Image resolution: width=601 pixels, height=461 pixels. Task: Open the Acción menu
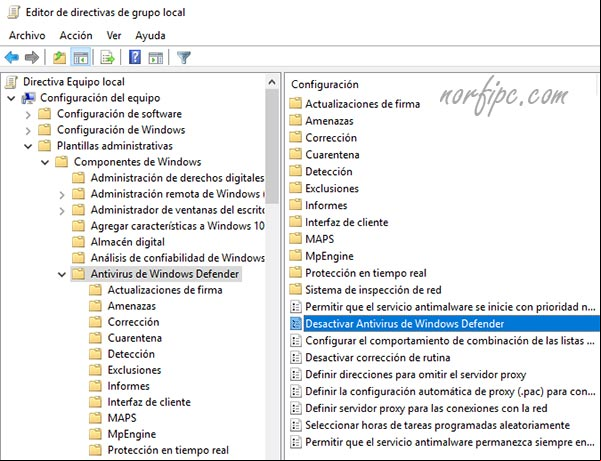pos(76,36)
